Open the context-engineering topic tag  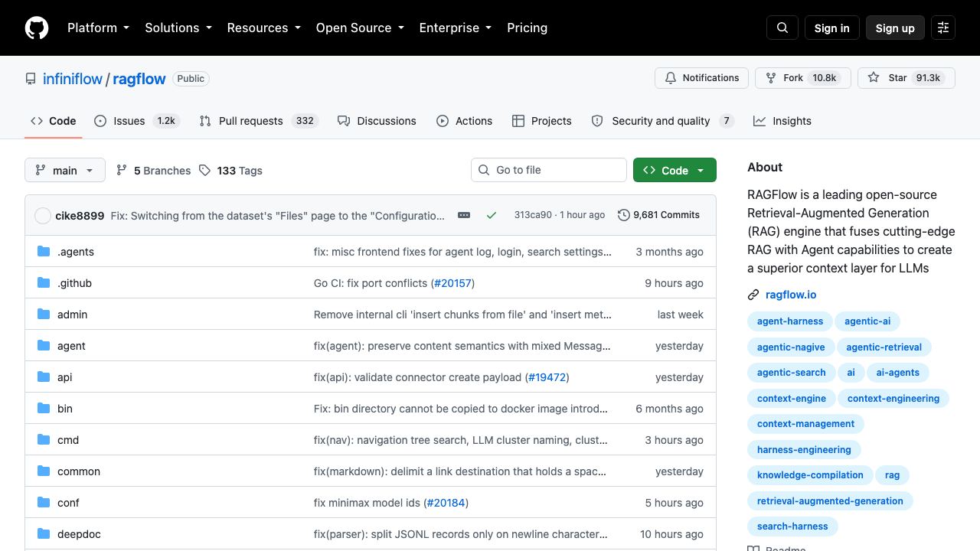point(893,398)
